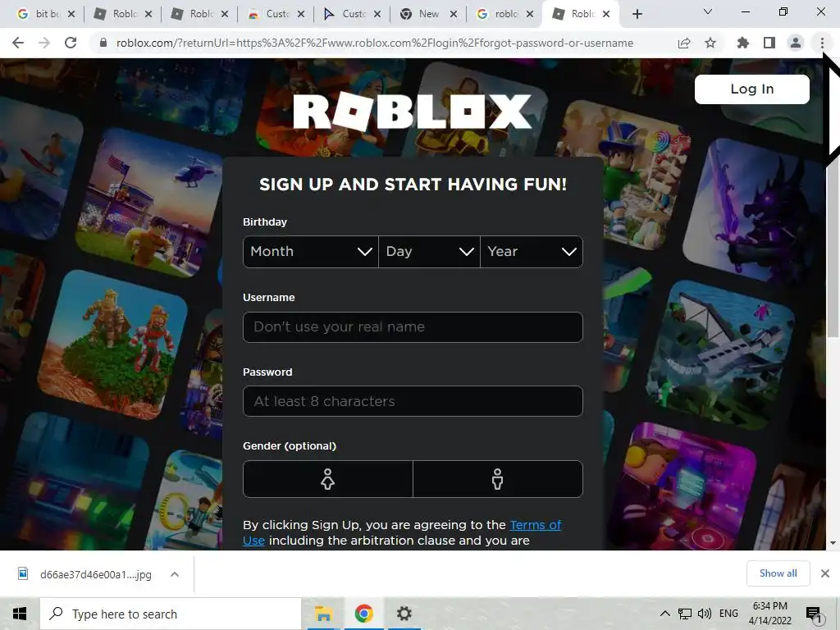Click the network icon in system tray

click(685, 614)
